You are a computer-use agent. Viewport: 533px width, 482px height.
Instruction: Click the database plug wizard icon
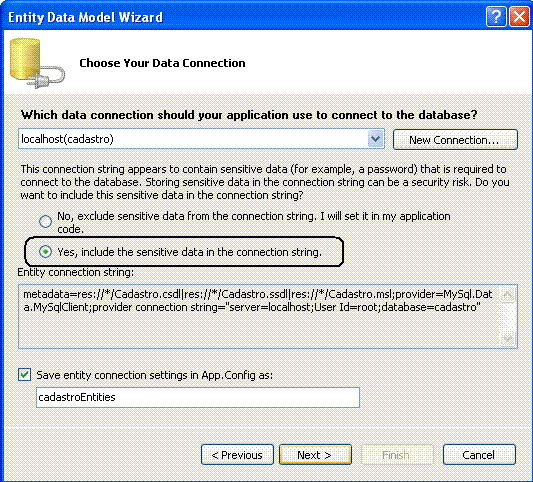pyautogui.click(x=37, y=64)
